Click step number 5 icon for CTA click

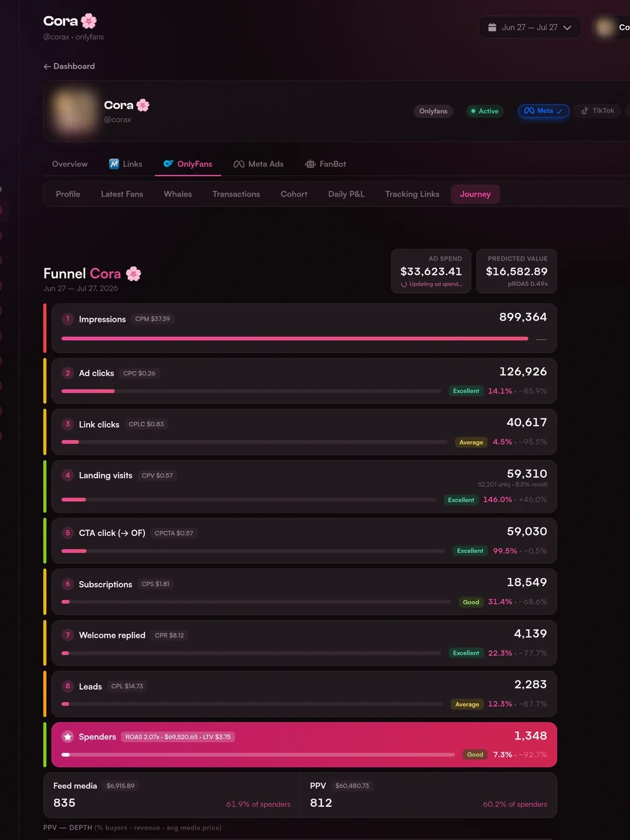tap(67, 533)
